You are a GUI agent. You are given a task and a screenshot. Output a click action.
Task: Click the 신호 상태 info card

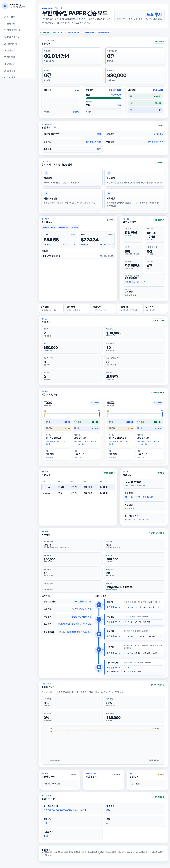[77, 308]
